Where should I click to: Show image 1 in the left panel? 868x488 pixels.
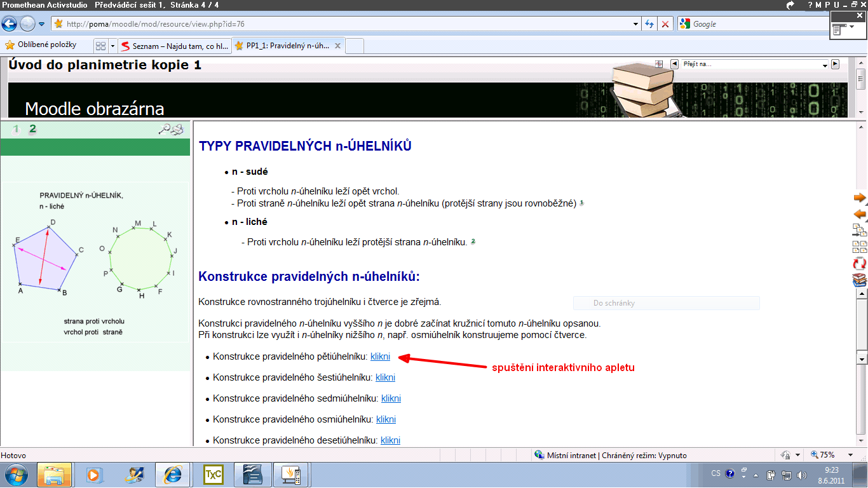click(x=17, y=129)
